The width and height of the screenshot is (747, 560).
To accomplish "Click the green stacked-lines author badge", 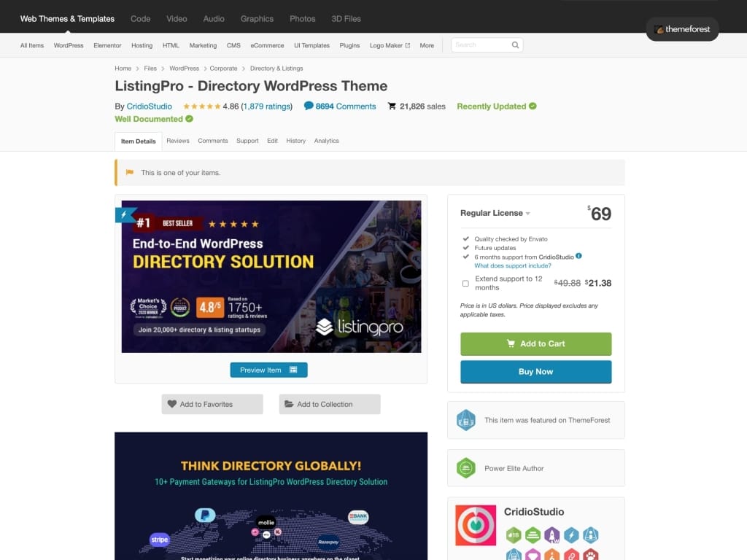I will (x=533, y=535).
